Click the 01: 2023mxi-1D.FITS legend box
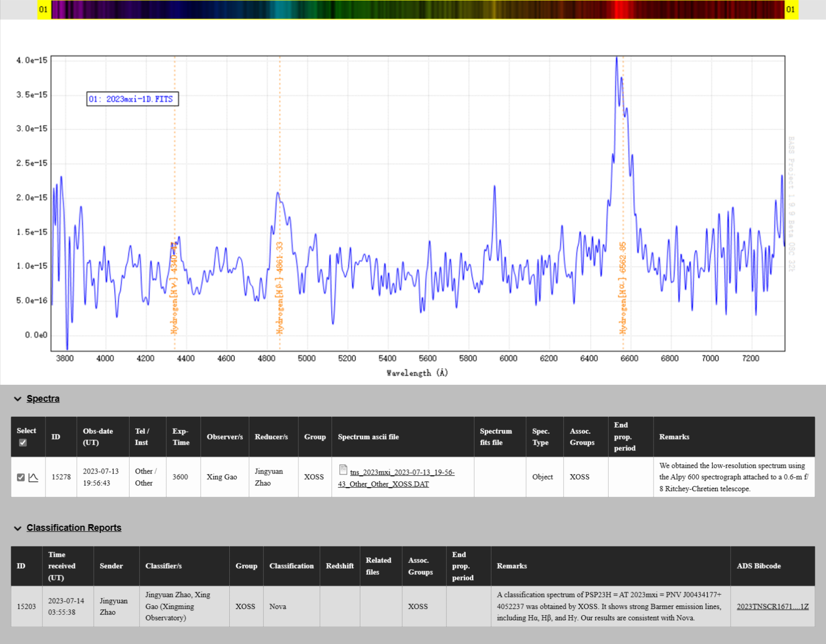This screenshot has height=644, width=826. [133, 99]
